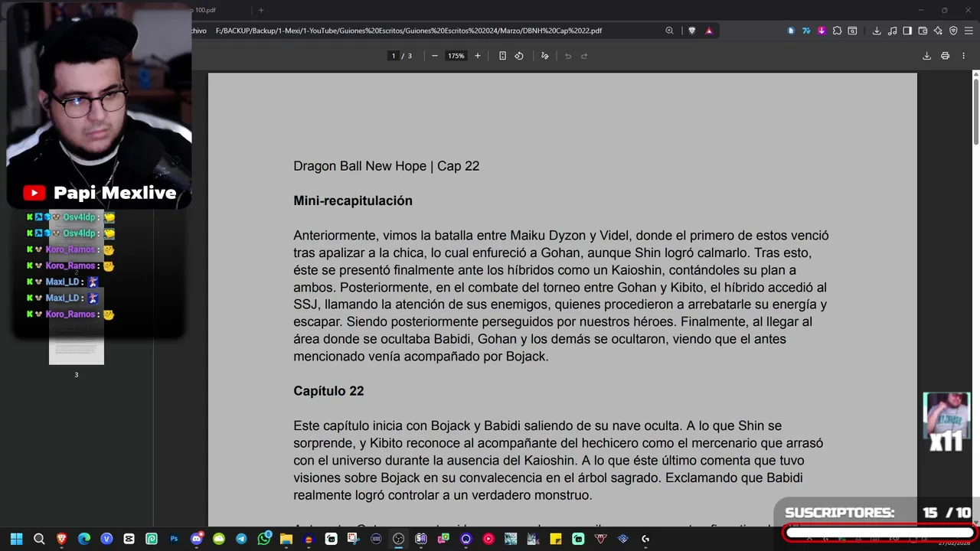This screenshot has height=551, width=980.
Task: Click the tab search extension icon
Action: (x=852, y=31)
